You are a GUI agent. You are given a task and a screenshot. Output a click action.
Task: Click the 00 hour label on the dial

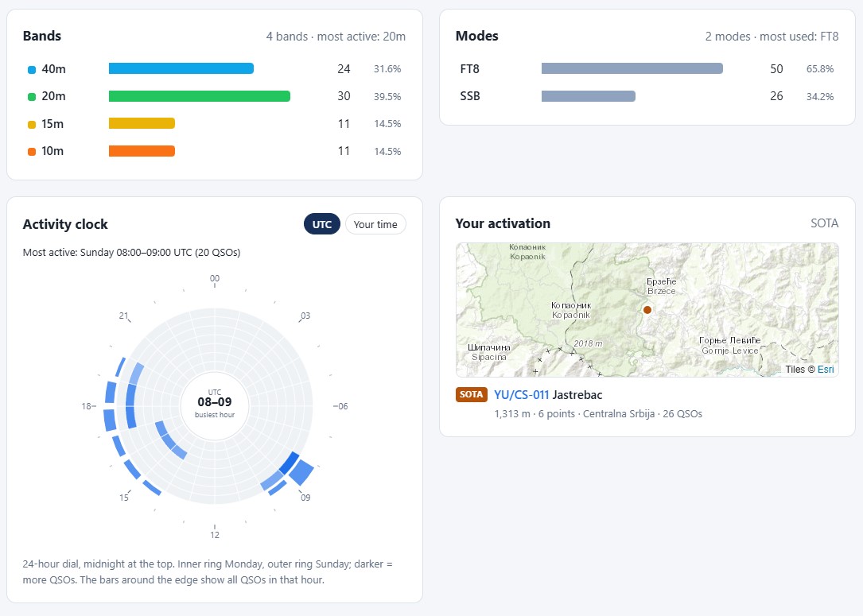click(x=215, y=278)
